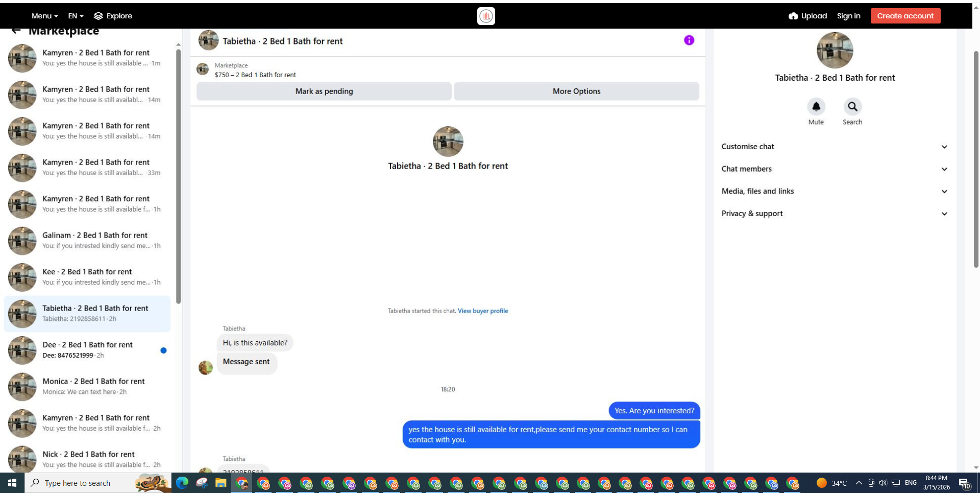The image size is (980, 493).
Task: Open the Explore menu item
Action: [113, 16]
